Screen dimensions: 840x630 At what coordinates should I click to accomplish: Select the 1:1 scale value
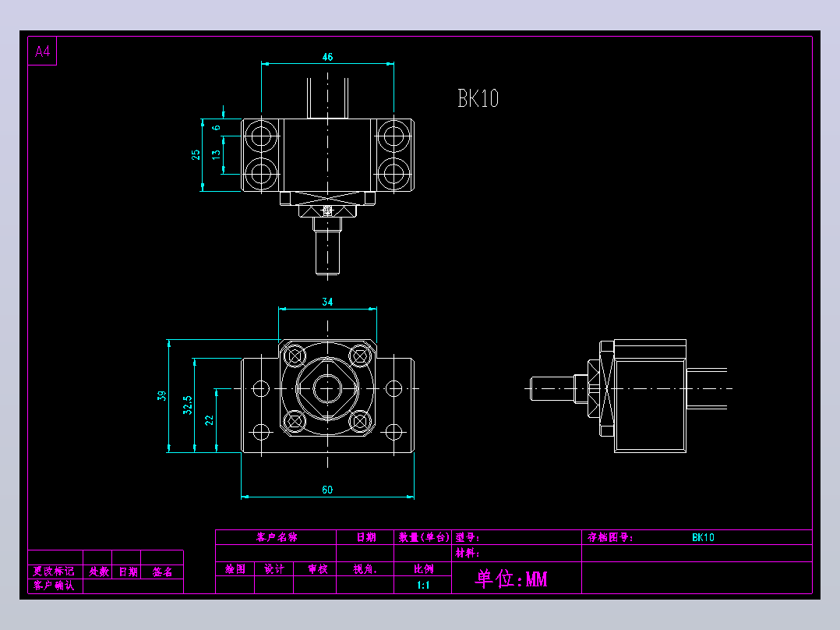423,585
